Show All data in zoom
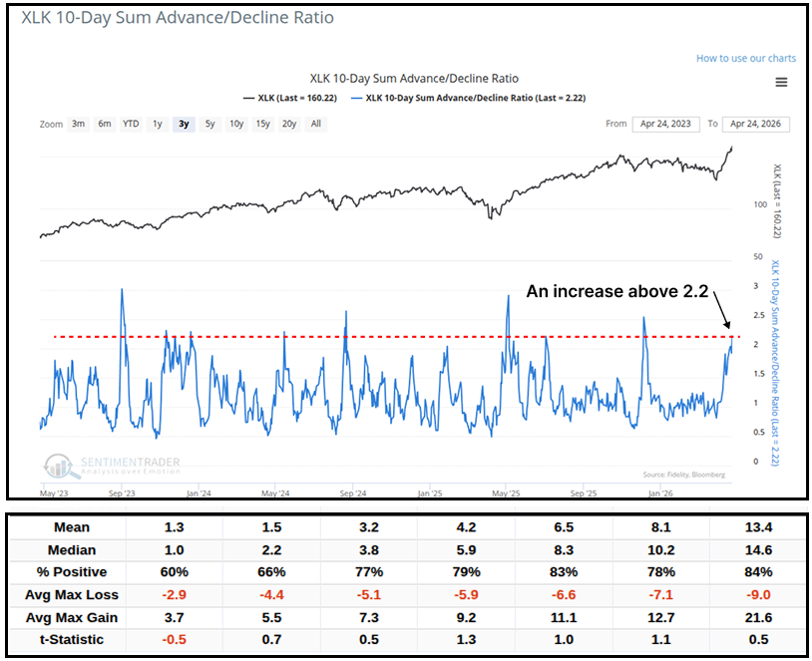The height and width of the screenshot is (661, 812). pyautogui.click(x=316, y=124)
